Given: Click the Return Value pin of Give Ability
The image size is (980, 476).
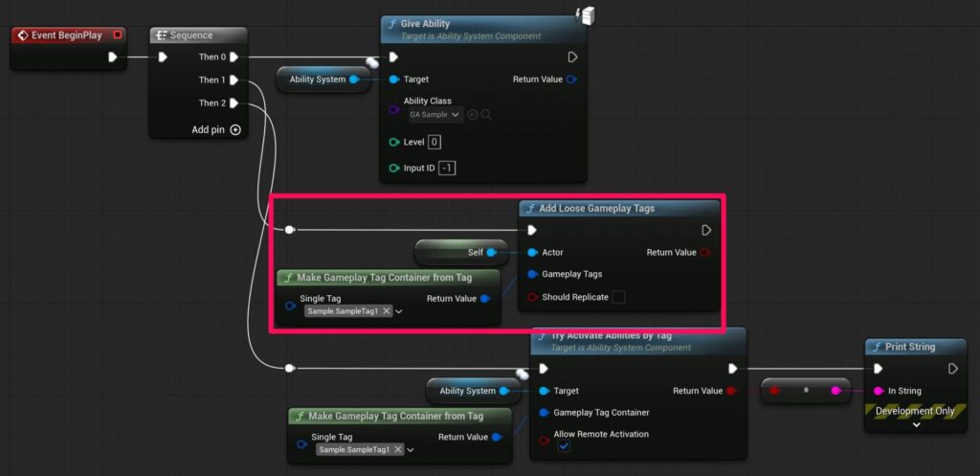Looking at the screenshot, I should tap(571, 79).
